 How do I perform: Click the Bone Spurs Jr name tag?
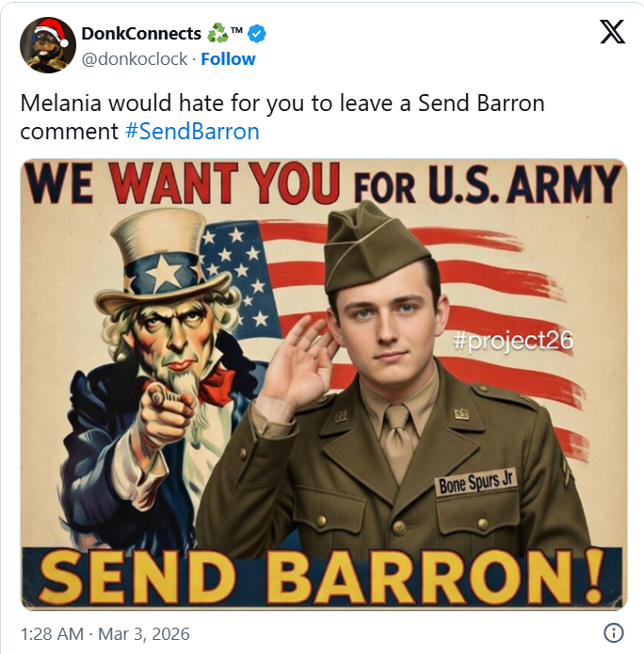point(476,482)
